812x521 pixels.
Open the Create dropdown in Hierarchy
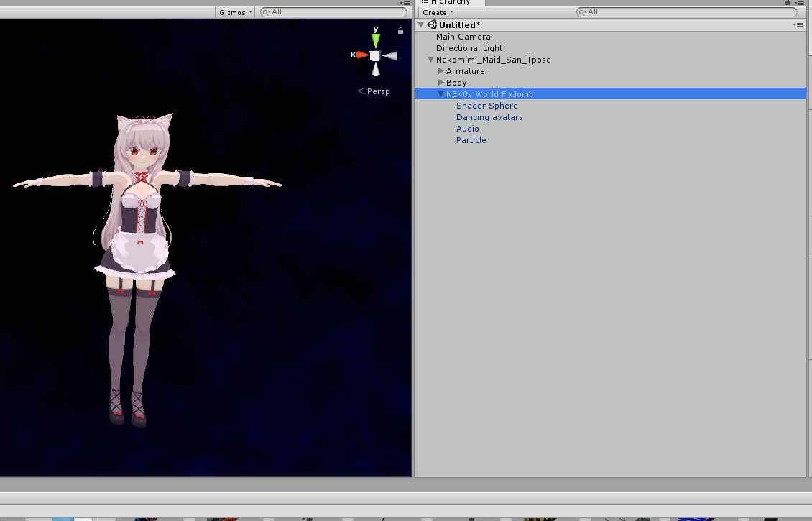point(438,12)
